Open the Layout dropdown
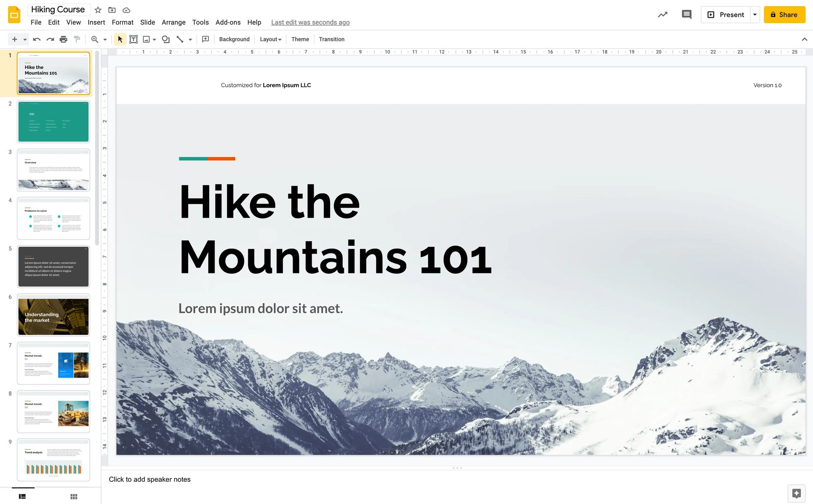 tap(270, 39)
